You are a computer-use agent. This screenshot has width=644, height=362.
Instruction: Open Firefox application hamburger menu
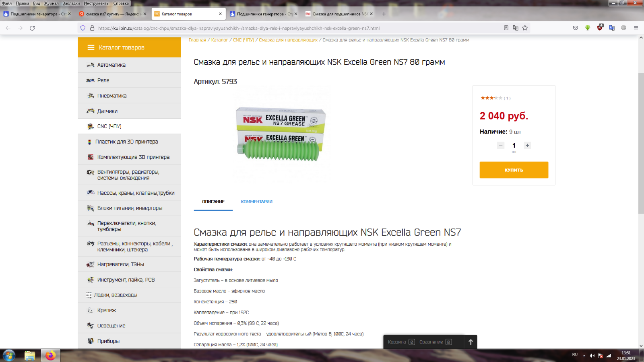pos(636,28)
